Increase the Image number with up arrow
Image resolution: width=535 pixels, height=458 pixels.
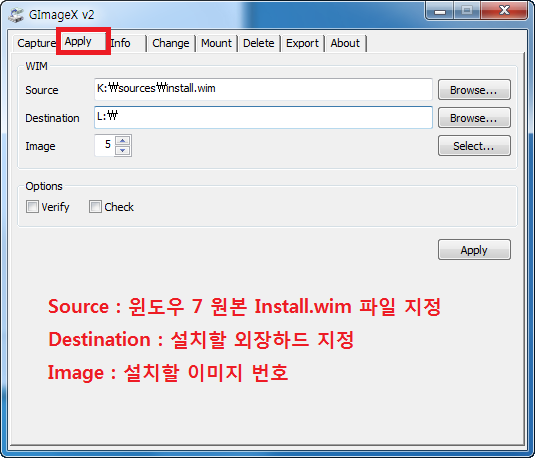[123, 140]
